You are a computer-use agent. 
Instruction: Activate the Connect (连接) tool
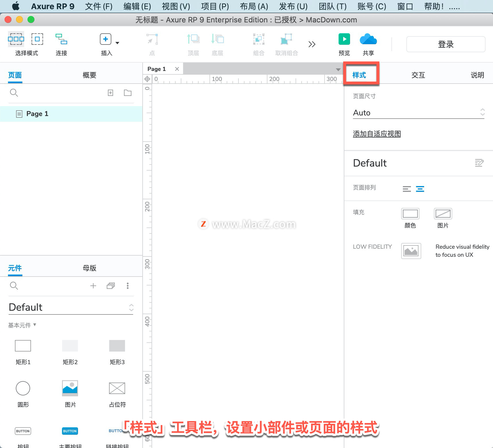tap(61, 39)
